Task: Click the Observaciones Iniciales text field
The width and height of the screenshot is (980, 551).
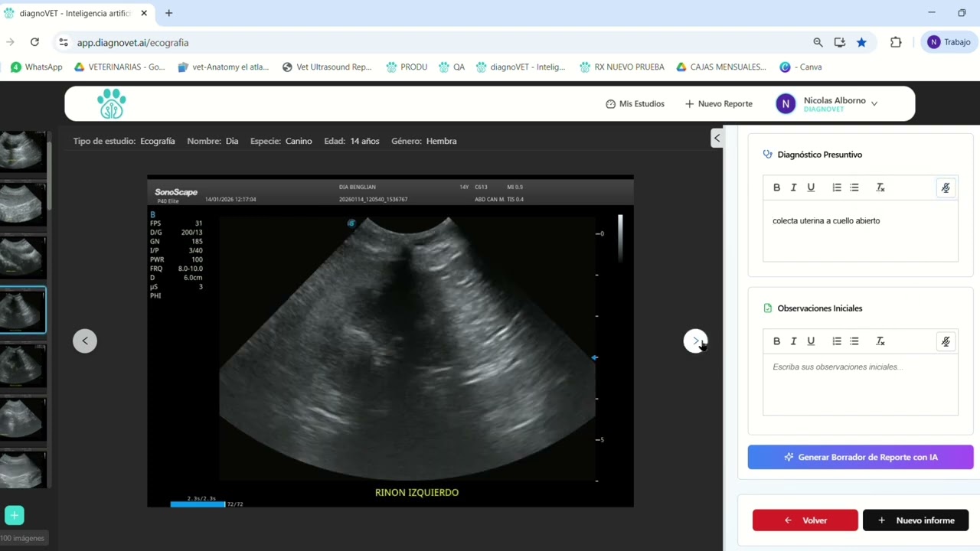Action: tap(861, 384)
